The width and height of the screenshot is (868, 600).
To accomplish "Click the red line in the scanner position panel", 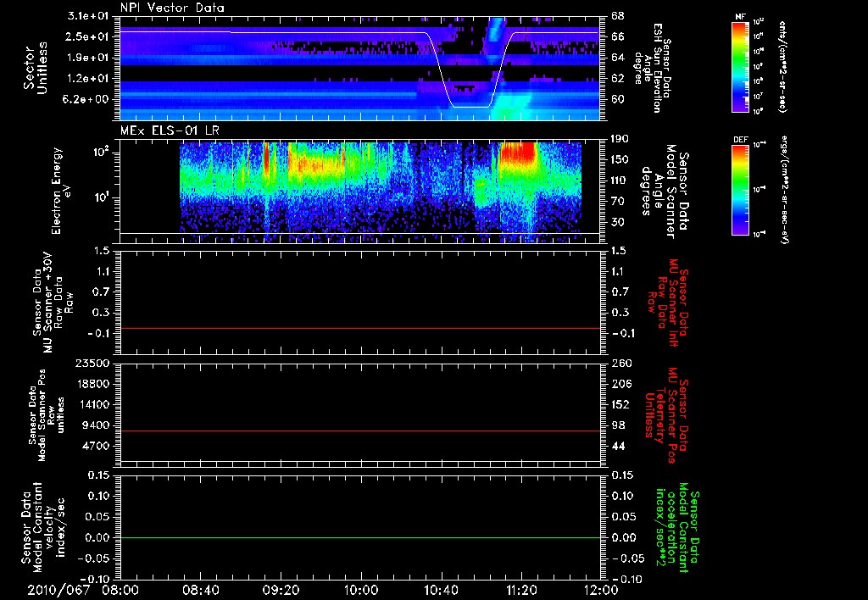I will click(360, 431).
